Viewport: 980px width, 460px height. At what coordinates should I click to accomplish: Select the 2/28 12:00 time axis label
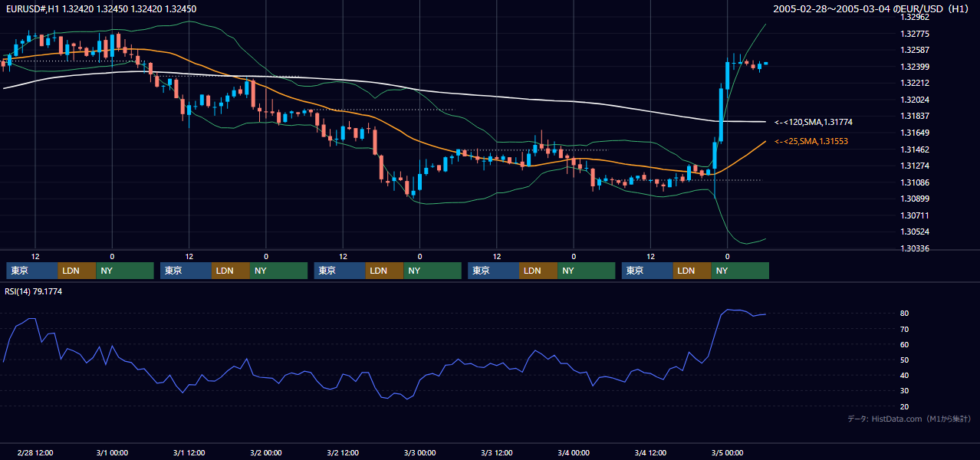[x=35, y=452]
